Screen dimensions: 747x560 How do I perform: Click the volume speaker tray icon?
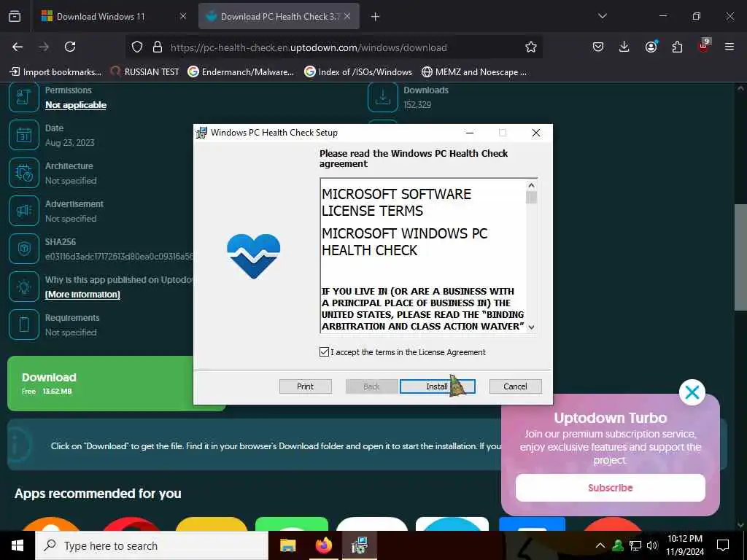coord(652,545)
